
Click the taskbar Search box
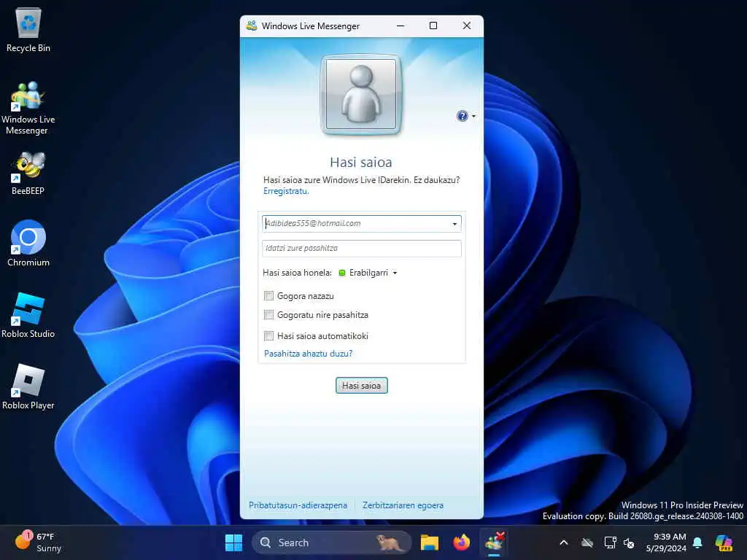331,542
